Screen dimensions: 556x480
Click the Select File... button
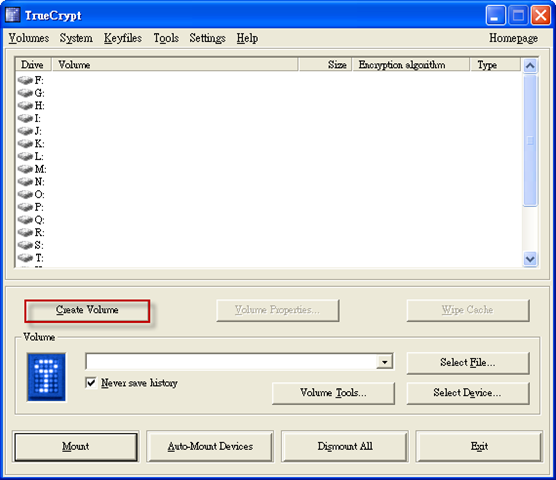click(x=468, y=363)
